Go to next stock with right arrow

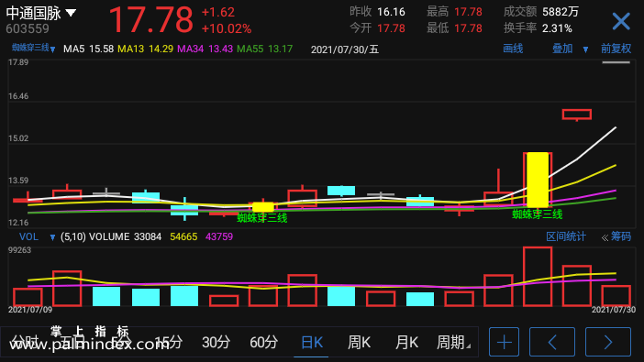tap(608, 342)
